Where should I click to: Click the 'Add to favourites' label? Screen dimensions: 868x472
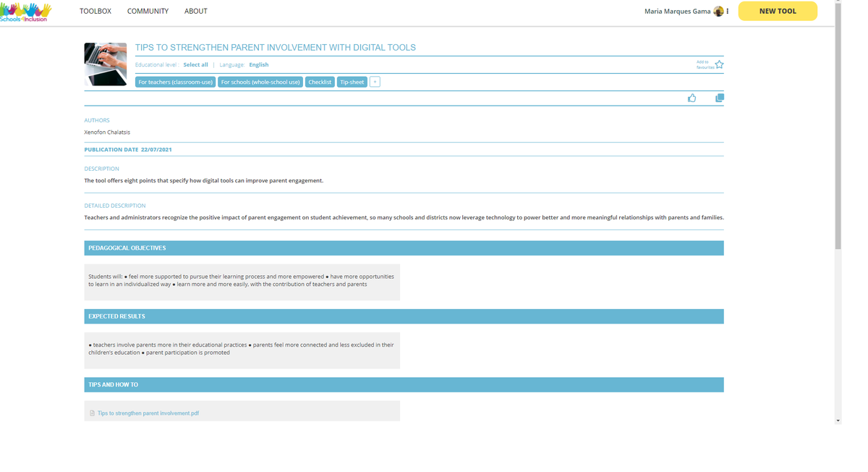pyautogui.click(x=705, y=64)
